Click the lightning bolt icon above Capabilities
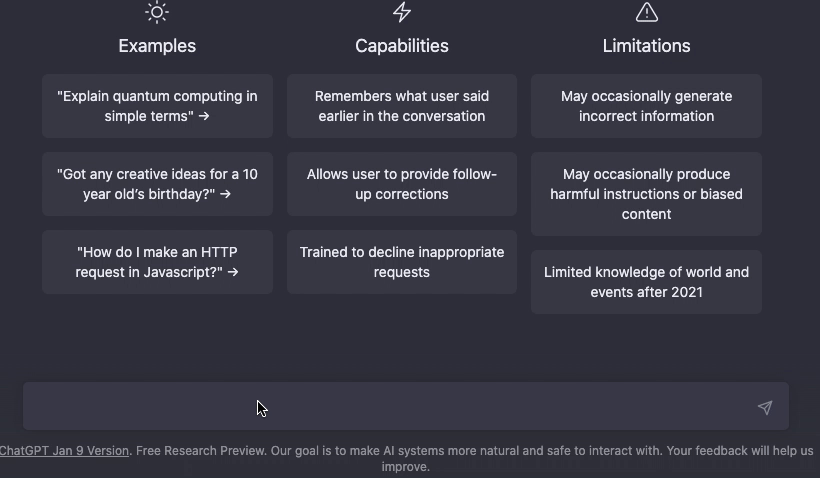 click(402, 12)
